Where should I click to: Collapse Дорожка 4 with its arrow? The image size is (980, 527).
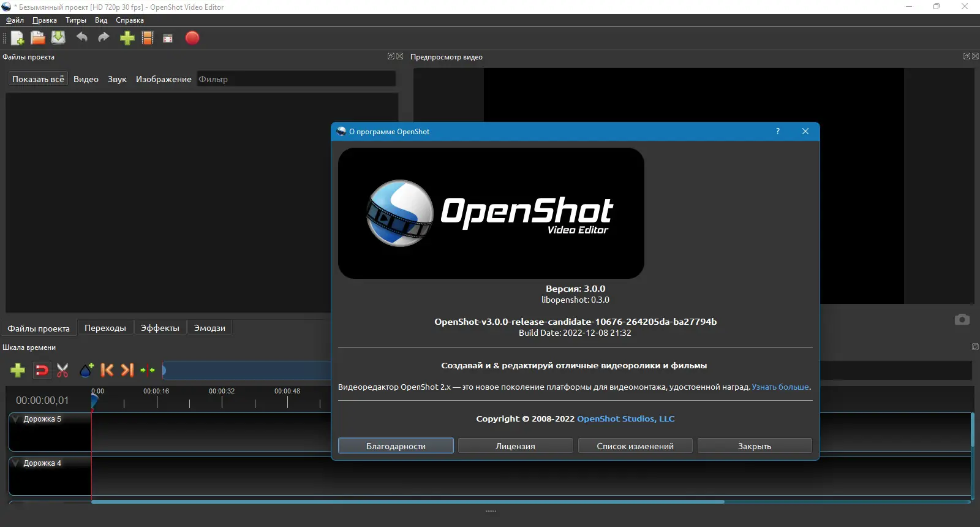point(16,463)
